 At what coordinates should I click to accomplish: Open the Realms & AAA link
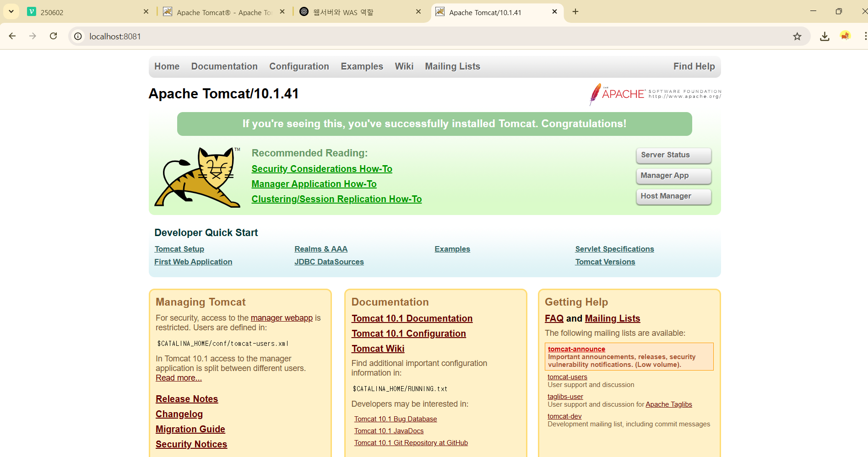click(321, 249)
